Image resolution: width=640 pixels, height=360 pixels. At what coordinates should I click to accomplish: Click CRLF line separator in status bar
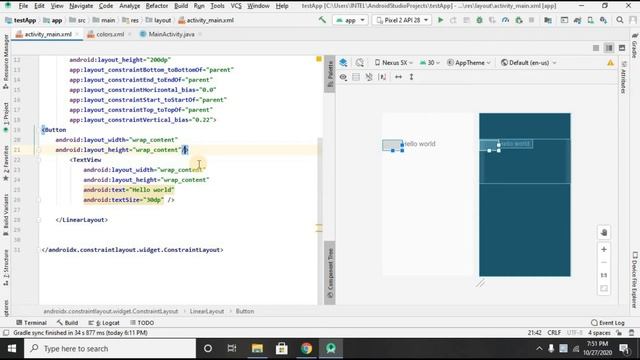(x=554, y=333)
